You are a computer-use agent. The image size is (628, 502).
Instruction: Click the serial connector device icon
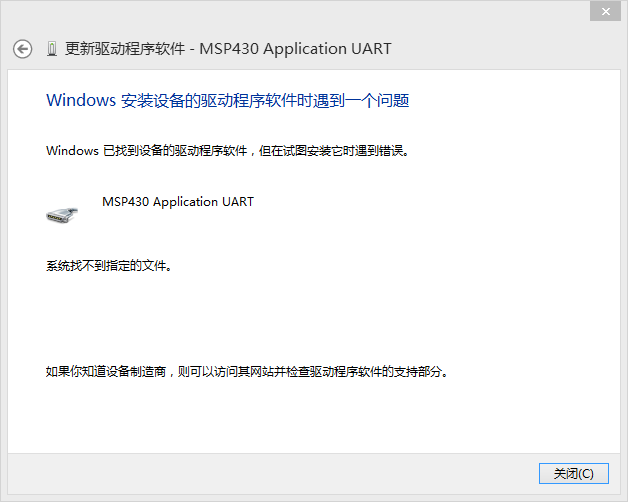62,213
